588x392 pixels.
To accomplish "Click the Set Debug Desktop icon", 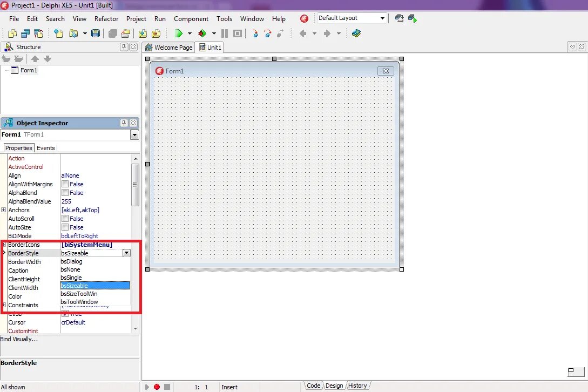I will tap(413, 18).
